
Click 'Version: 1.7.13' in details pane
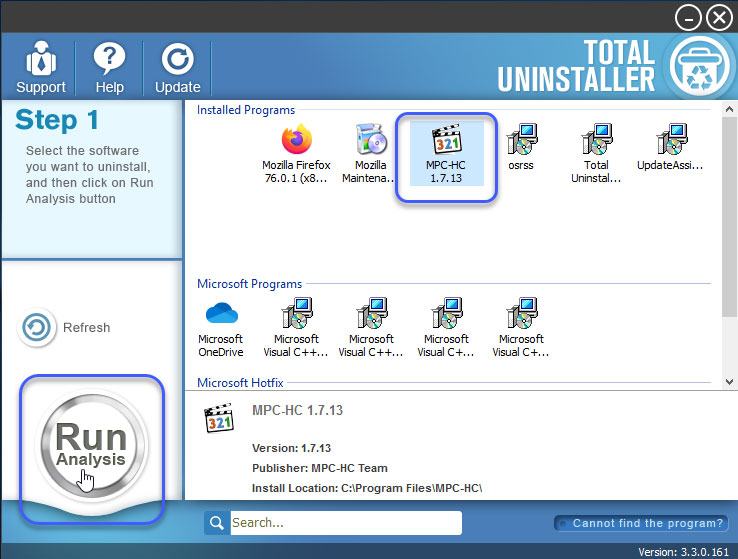coord(291,448)
